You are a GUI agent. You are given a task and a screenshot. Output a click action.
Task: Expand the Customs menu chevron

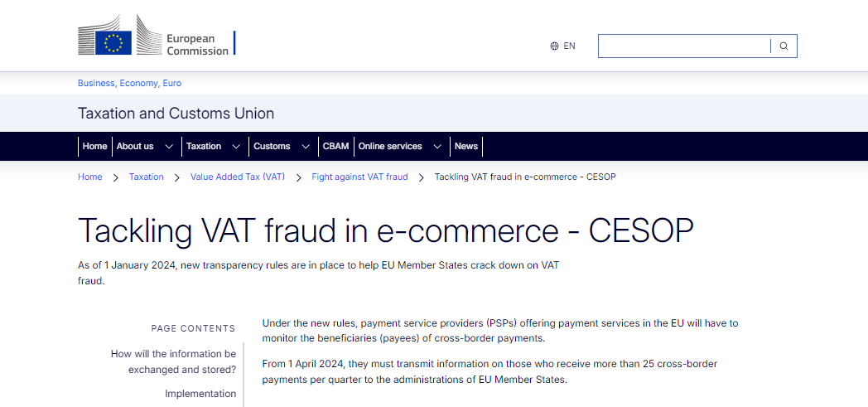click(306, 147)
